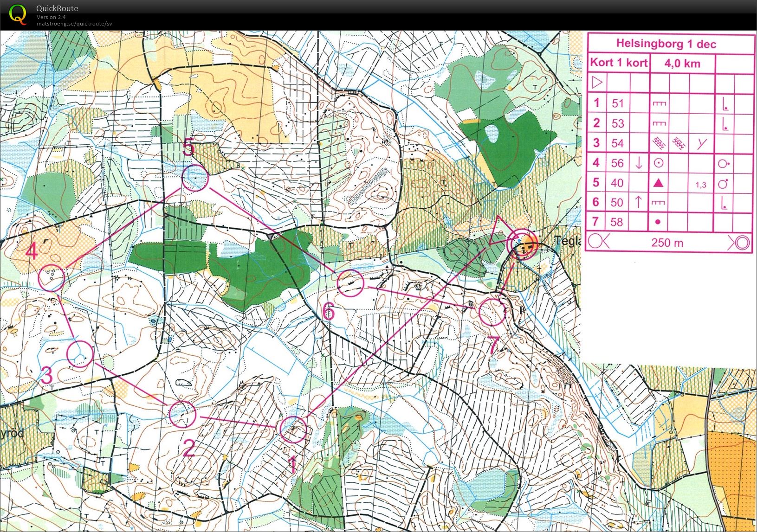Select the Version 2.4 label
The image size is (757, 532).
tap(52, 17)
